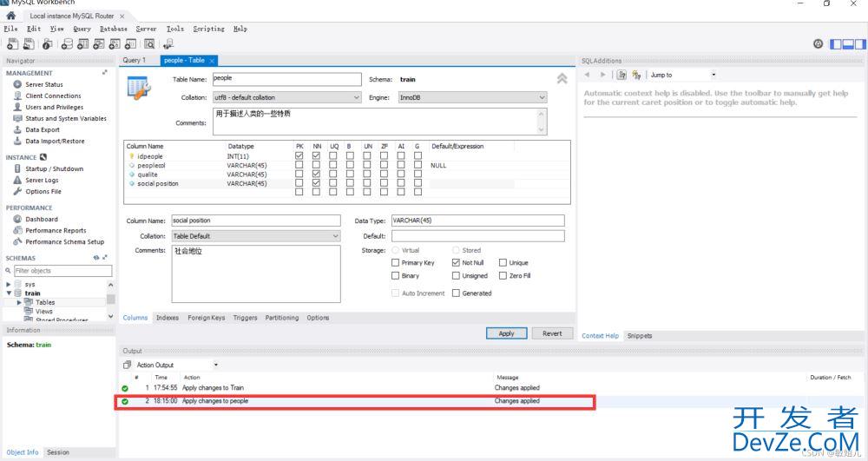Reconnect to DBMS toolbar icon
The width and height of the screenshot is (868, 461).
coord(168,43)
